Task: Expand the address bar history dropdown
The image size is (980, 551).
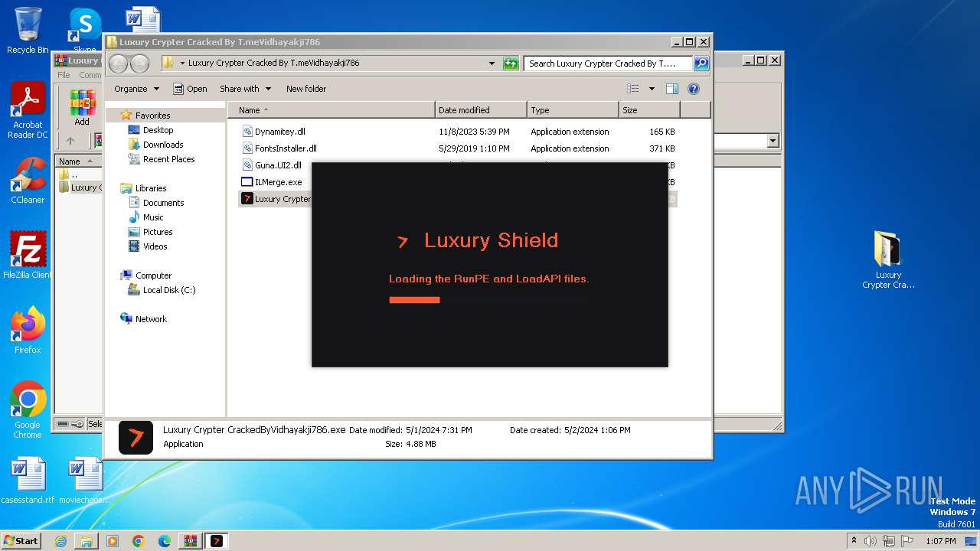Action: pos(492,64)
